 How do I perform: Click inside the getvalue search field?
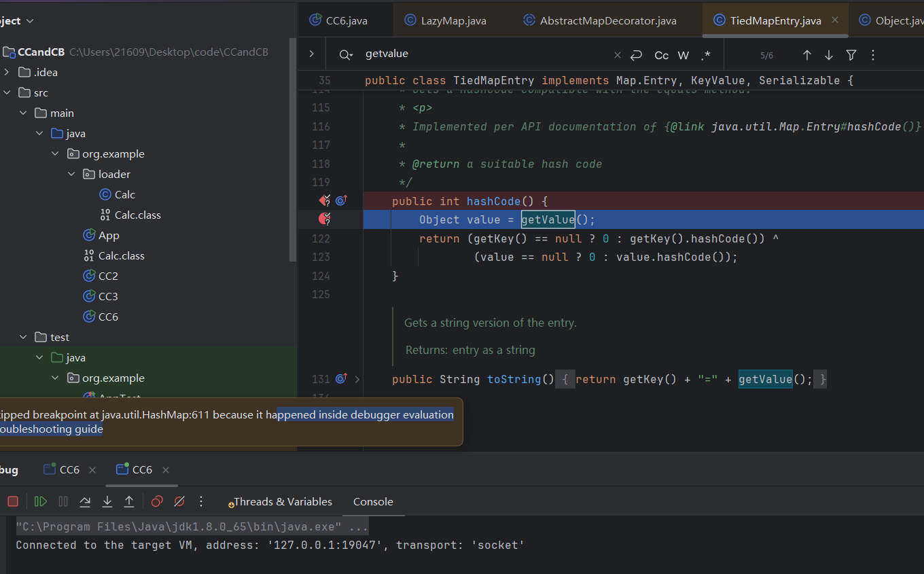(486, 54)
